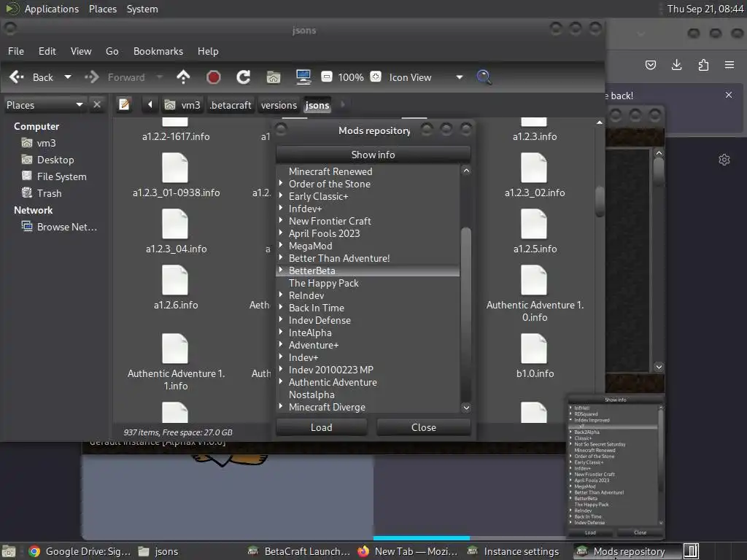This screenshot has height=560, width=747.
Task: Click the Show info button
Action: [373, 155]
